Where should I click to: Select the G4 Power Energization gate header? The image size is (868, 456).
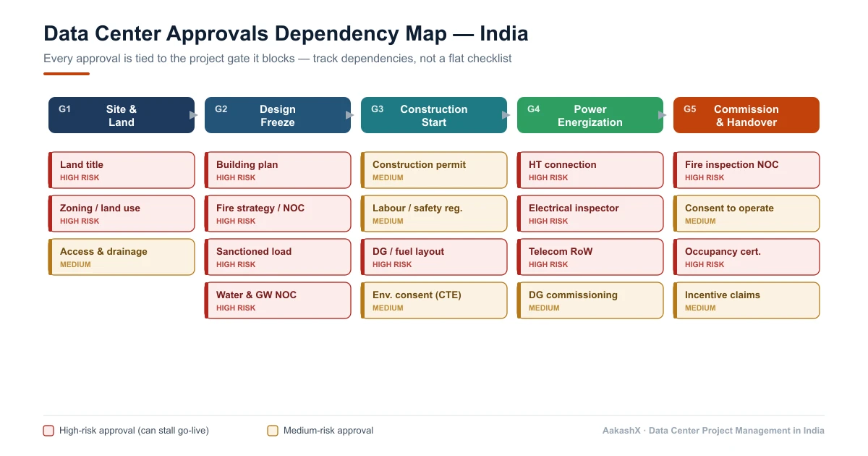590,115
